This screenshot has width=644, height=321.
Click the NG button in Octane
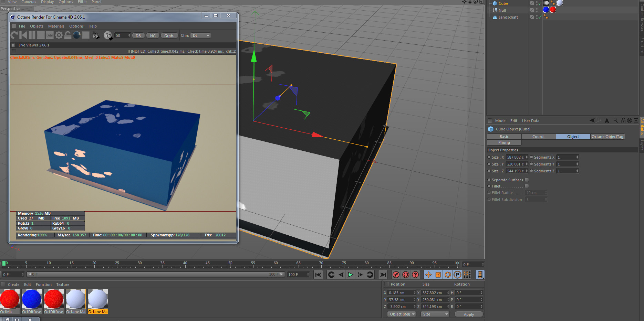tap(153, 35)
